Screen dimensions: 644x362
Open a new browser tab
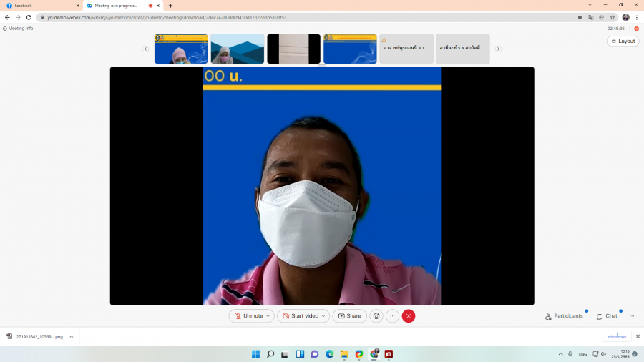(170, 5)
